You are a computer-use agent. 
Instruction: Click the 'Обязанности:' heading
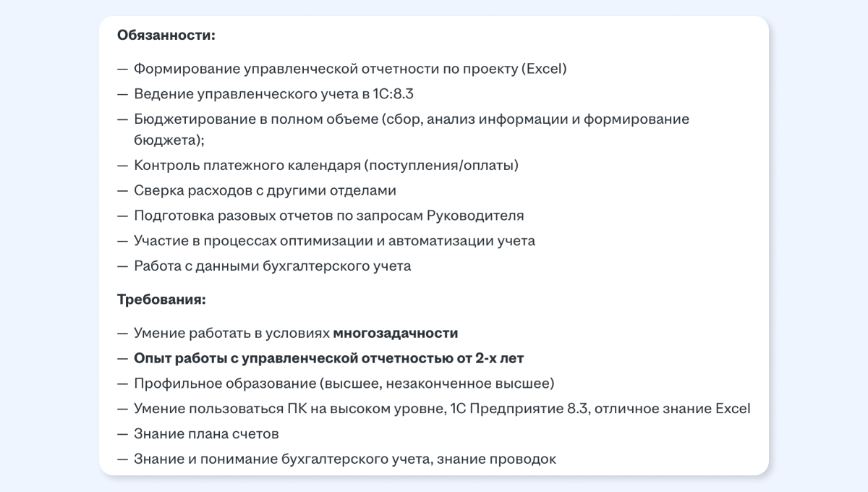pyautogui.click(x=166, y=35)
